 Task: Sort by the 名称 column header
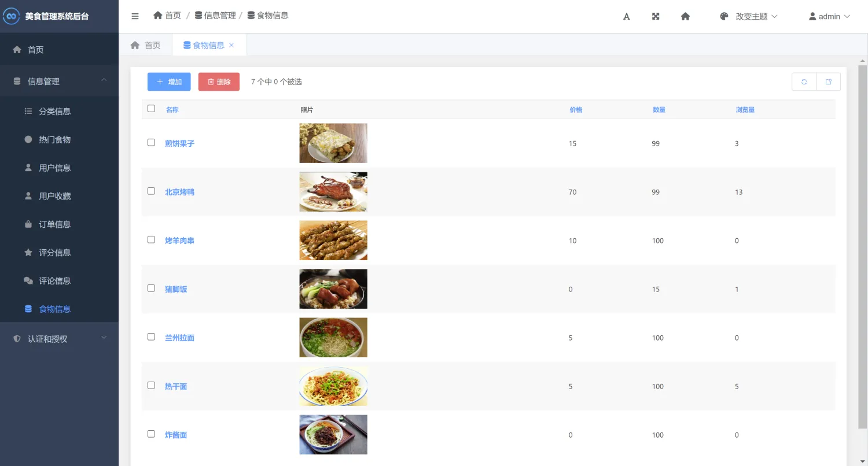pyautogui.click(x=172, y=110)
